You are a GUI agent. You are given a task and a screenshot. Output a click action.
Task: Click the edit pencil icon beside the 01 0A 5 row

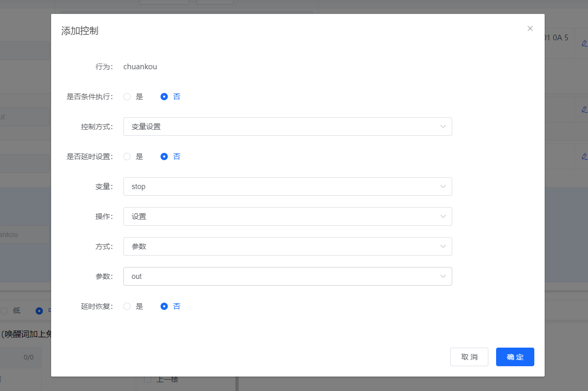[584, 43]
